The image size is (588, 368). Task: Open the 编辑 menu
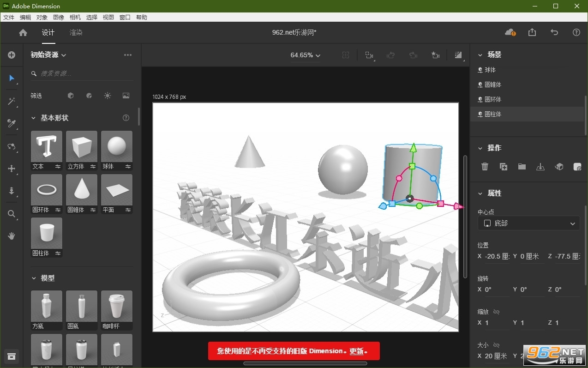click(25, 17)
